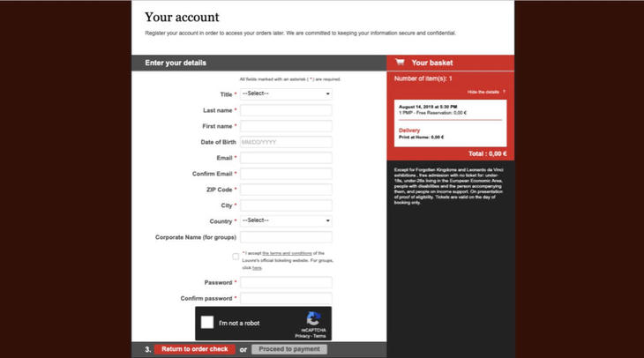Click the reCAPTCHA logo icon
The width and height of the screenshot is (644, 358).
[x=313, y=320]
